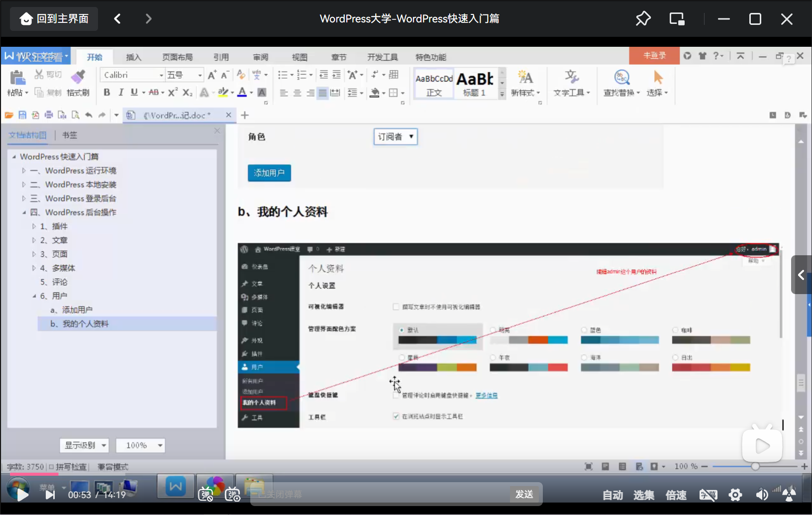Select the 默认 color scheme radio
Image resolution: width=812 pixels, height=515 pixels.
402,330
